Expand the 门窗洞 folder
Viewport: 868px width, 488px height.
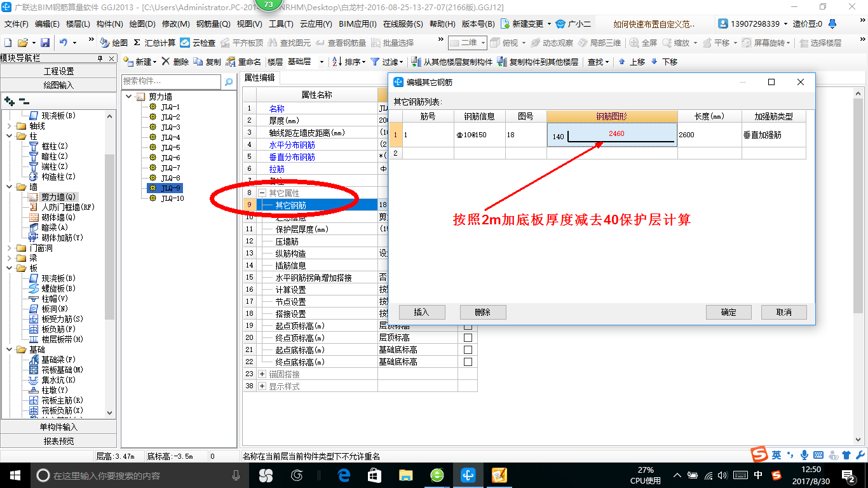coord(9,248)
